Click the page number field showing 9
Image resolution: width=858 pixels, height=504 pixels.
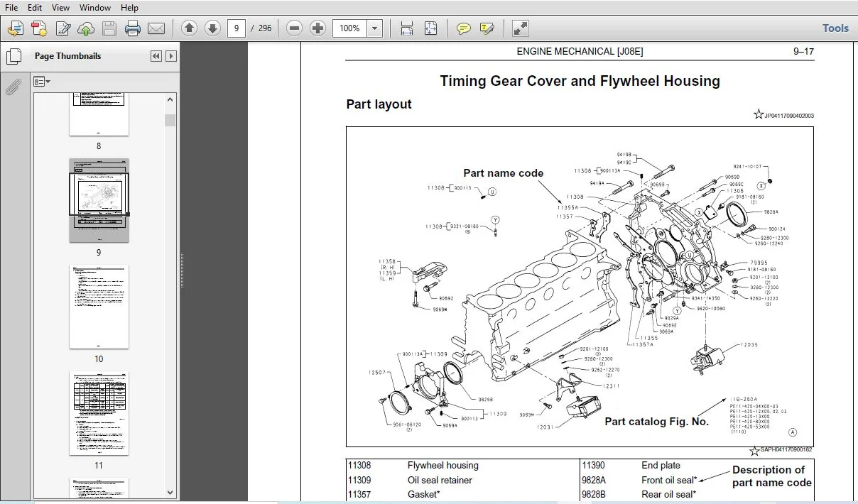(237, 28)
